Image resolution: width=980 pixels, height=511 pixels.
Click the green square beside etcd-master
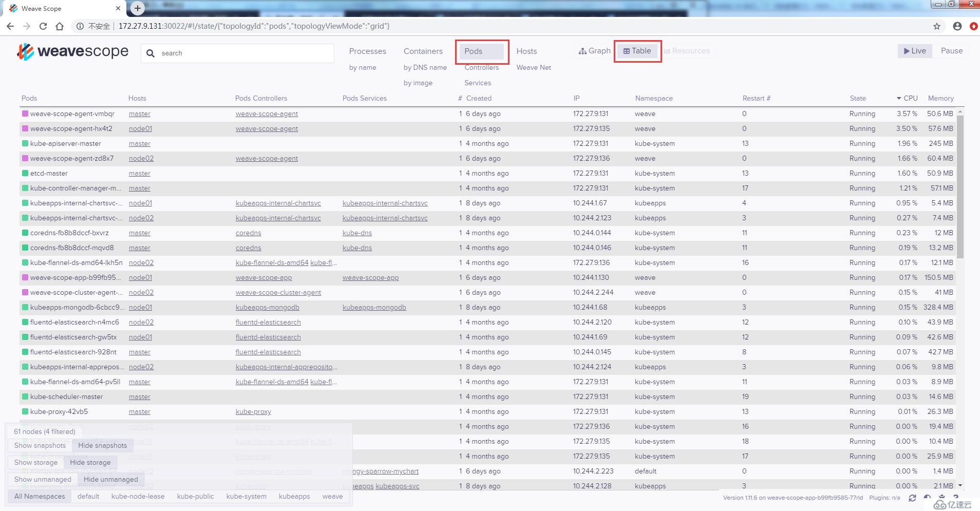click(25, 173)
